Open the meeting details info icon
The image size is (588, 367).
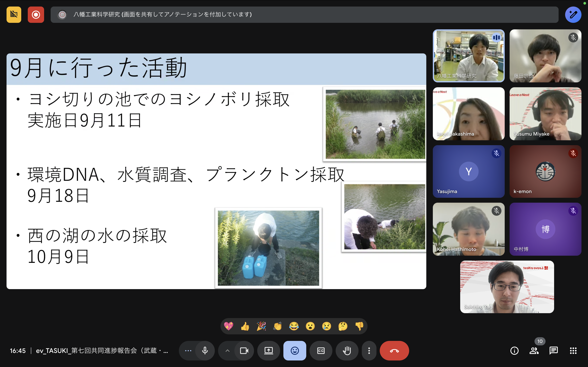(514, 350)
